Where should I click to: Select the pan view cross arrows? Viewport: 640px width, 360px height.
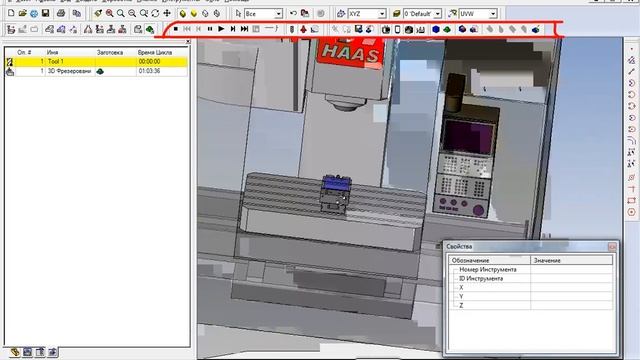[167, 13]
